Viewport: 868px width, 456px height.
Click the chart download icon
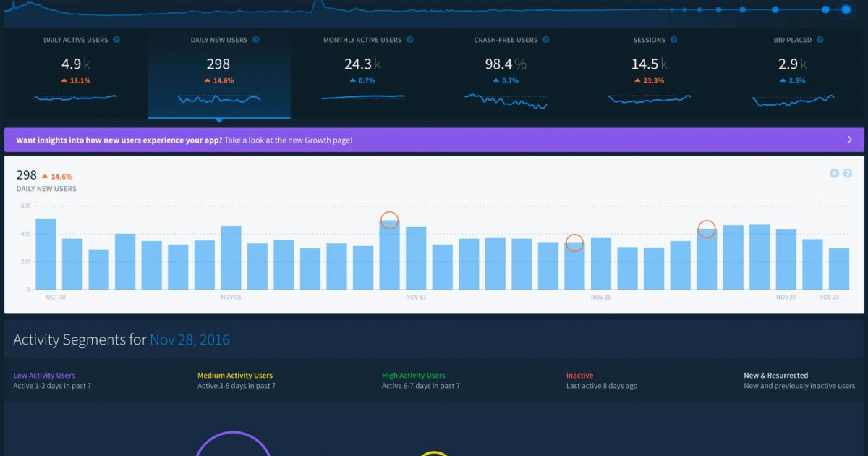coord(834,173)
